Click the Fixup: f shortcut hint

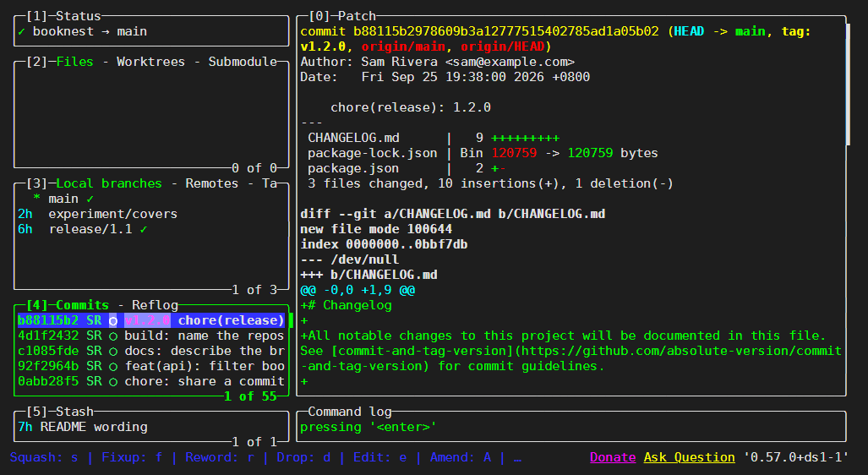pyautogui.click(x=132, y=457)
